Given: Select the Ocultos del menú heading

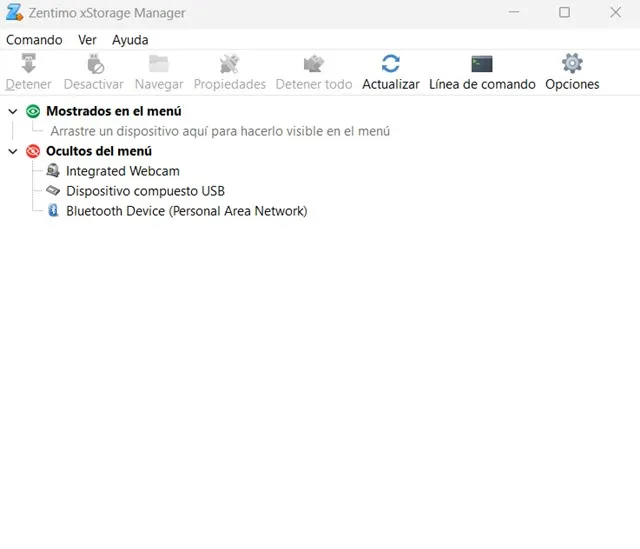Looking at the screenshot, I should [99, 151].
